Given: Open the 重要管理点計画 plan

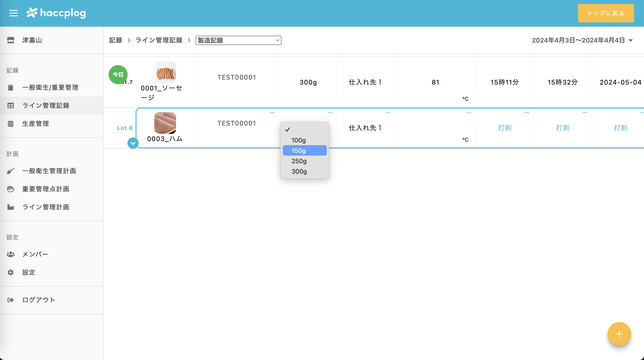Looking at the screenshot, I should pyautogui.click(x=46, y=189).
